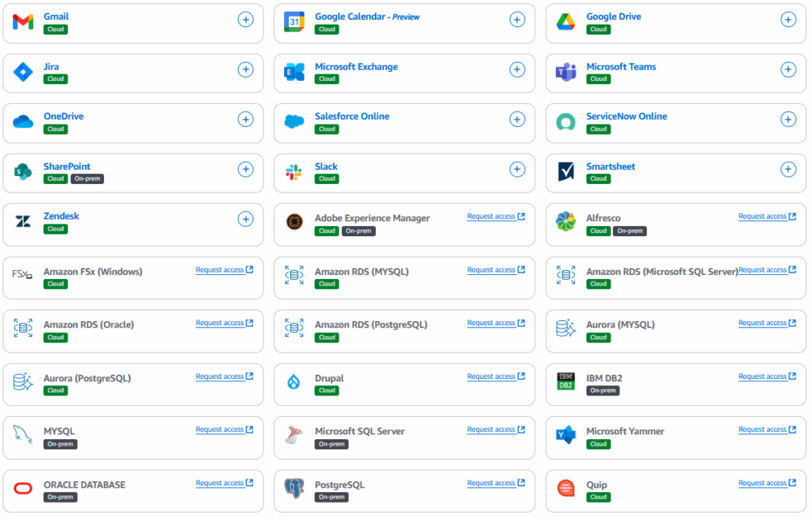This screenshot has height=520, width=812.
Task: Click the Drupal droplet logo icon
Action: (x=293, y=382)
